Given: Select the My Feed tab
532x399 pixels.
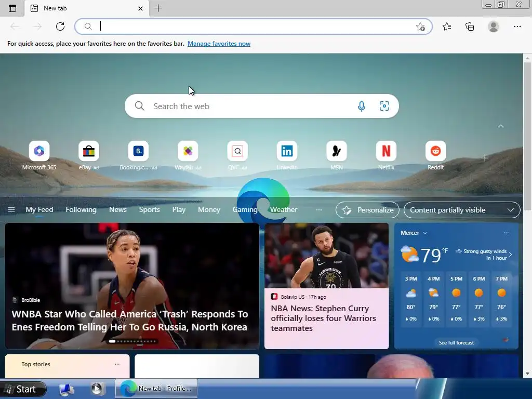Looking at the screenshot, I should tap(39, 210).
